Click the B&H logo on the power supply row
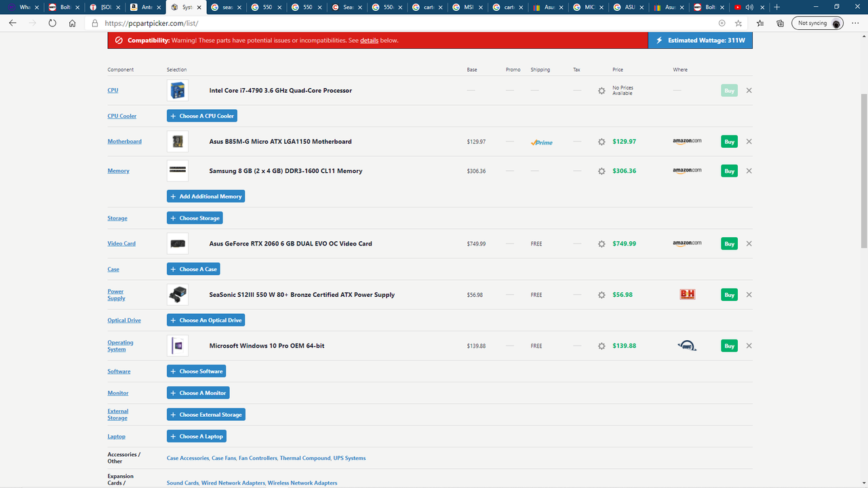 687,294
